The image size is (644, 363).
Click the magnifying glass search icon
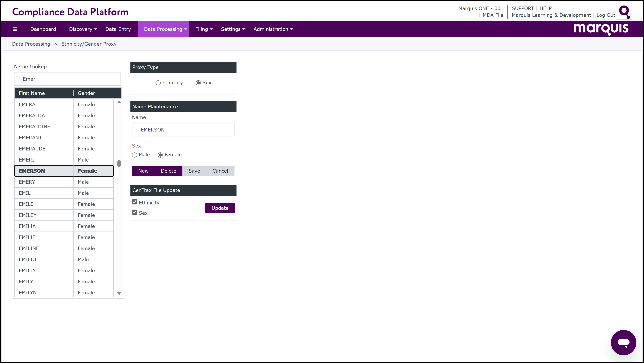[x=624, y=12]
